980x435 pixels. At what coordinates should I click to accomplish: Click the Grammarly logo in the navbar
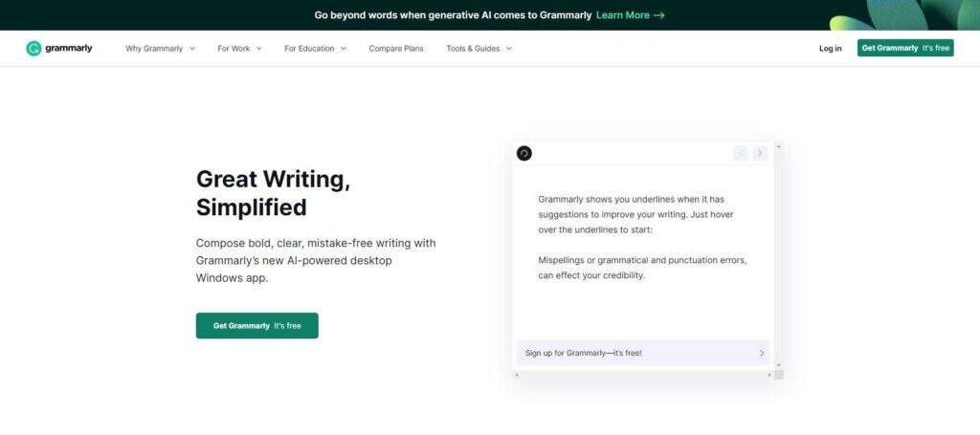pos(59,48)
